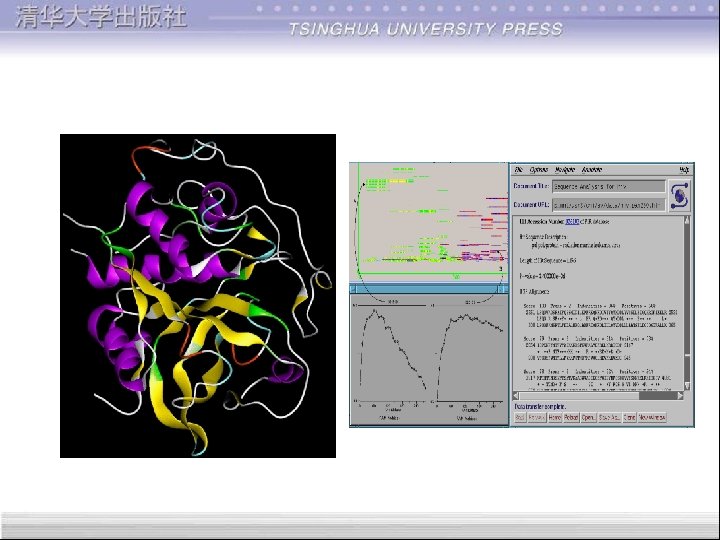Image resolution: width=720 pixels, height=540 pixels.
Task: Click the 'Document URL:' label
Action: coord(531,205)
